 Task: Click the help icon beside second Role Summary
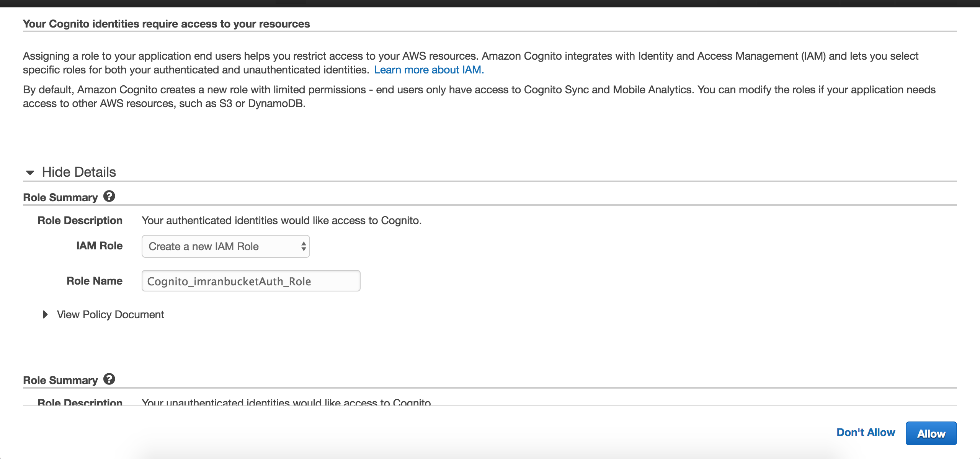click(109, 379)
